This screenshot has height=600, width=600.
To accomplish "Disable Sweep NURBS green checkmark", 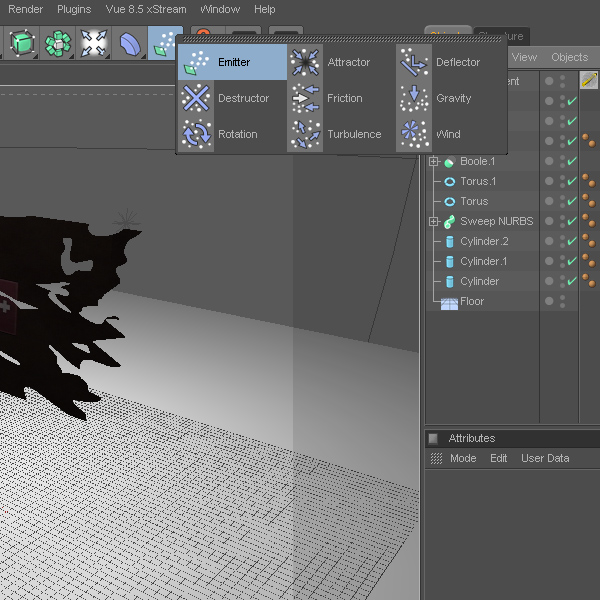I will [572, 221].
